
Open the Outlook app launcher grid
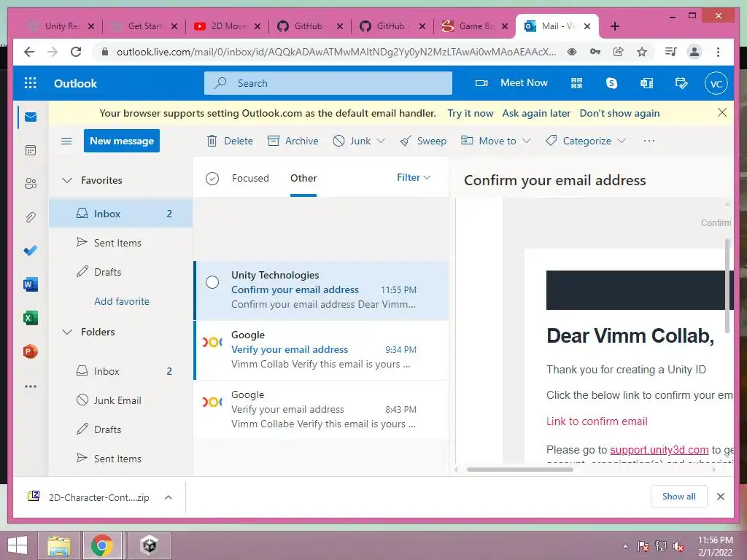[x=30, y=83]
